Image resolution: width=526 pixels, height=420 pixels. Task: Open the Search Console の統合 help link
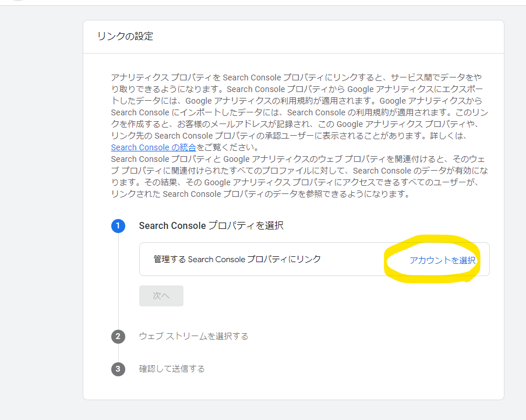tap(153, 147)
